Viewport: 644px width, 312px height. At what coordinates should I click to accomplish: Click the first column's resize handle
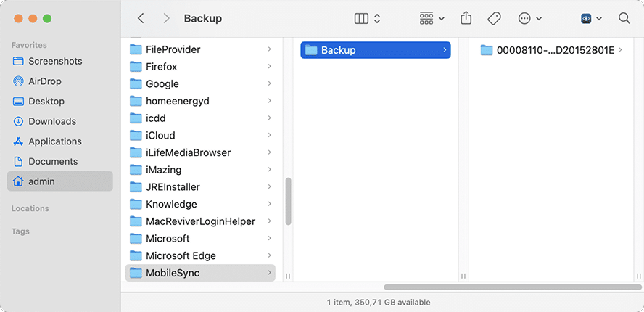click(288, 276)
